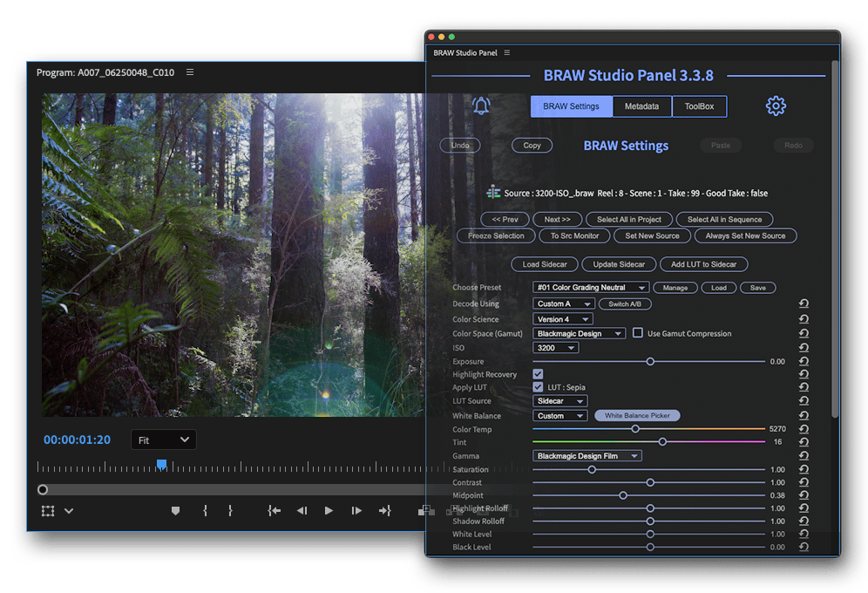Screen dimensions: 868x593
Task: Reset the Exposure value
Action: [803, 361]
